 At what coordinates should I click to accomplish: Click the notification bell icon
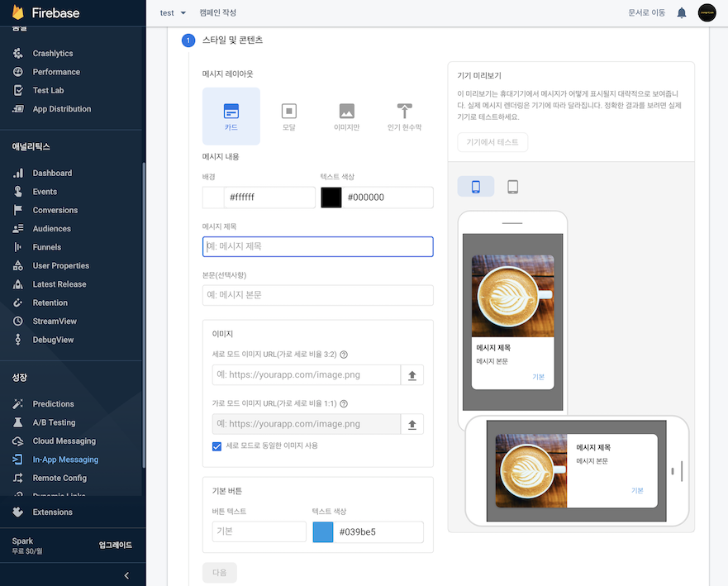click(x=682, y=12)
